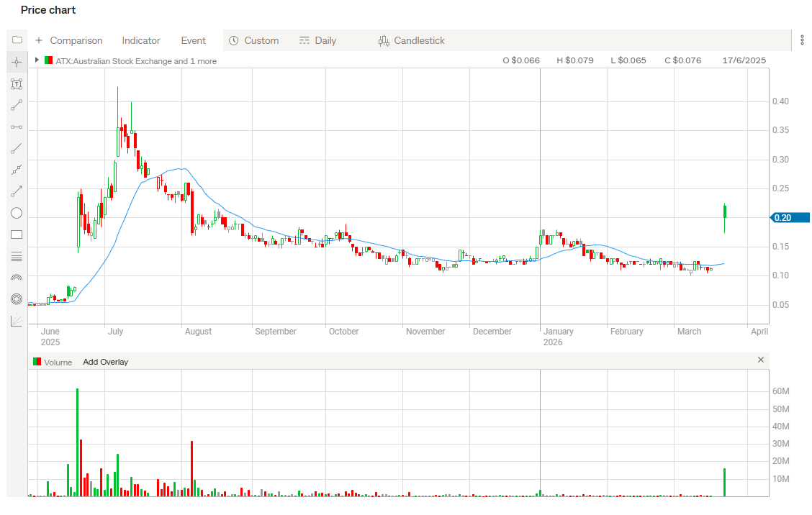Expand the ATX series legend arrow

[37, 60]
